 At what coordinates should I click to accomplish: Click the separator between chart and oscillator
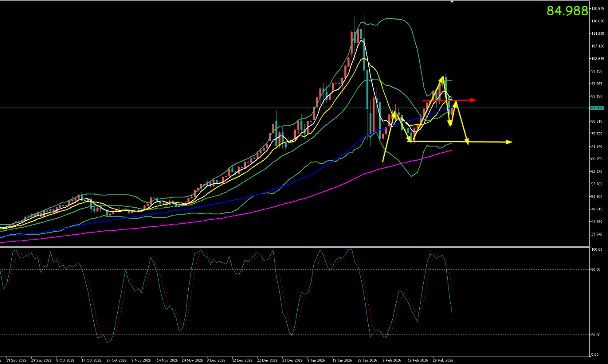click(296, 247)
